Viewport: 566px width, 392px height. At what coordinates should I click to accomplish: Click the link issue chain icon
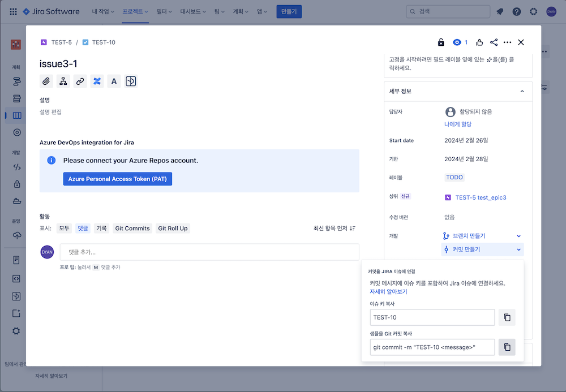coord(80,81)
